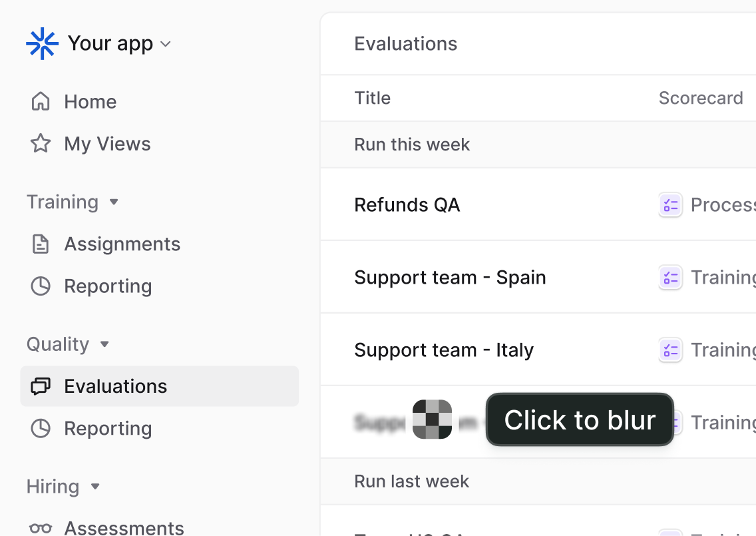Viewport: 756px width, 536px height.
Task: Click the Assessments glasses icon
Action: pos(41,528)
